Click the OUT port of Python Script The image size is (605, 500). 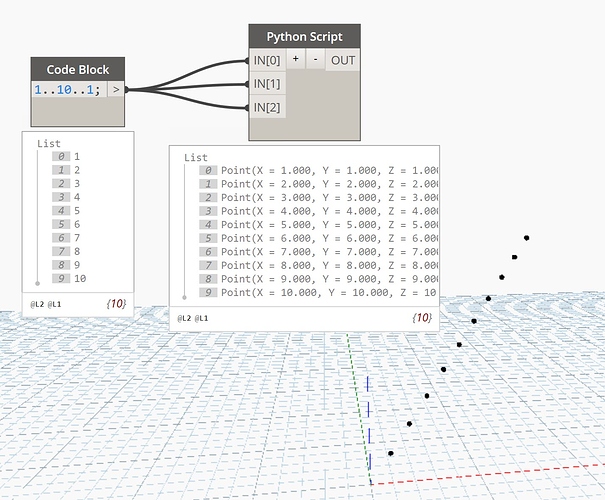343,60
